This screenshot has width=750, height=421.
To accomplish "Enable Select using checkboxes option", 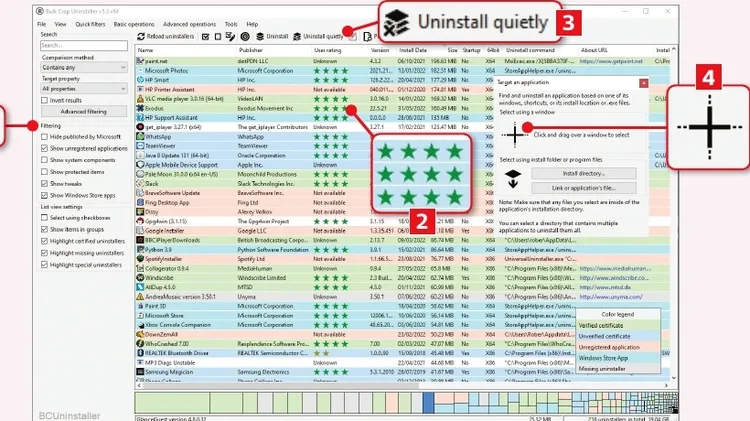I will tap(44, 218).
